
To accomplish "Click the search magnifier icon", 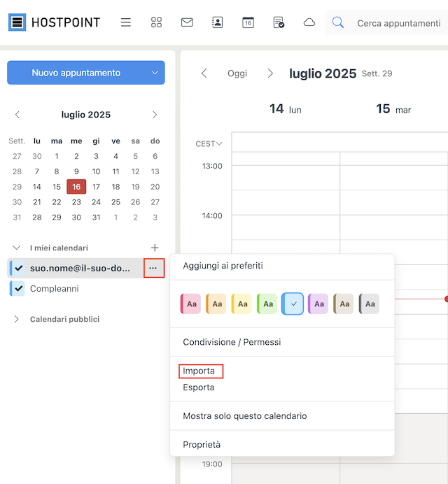I will tap(337, 22).
